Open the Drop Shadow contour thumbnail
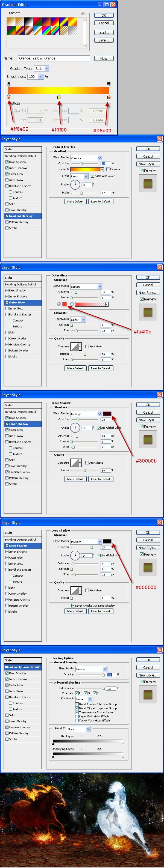Image resolution: width=164 pixels, height=868 pixels. coord(74,590)
